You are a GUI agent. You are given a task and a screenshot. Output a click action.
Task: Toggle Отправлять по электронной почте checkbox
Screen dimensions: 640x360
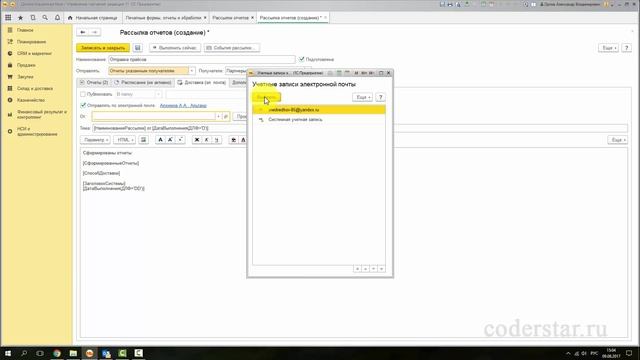(x=83, y=105)
